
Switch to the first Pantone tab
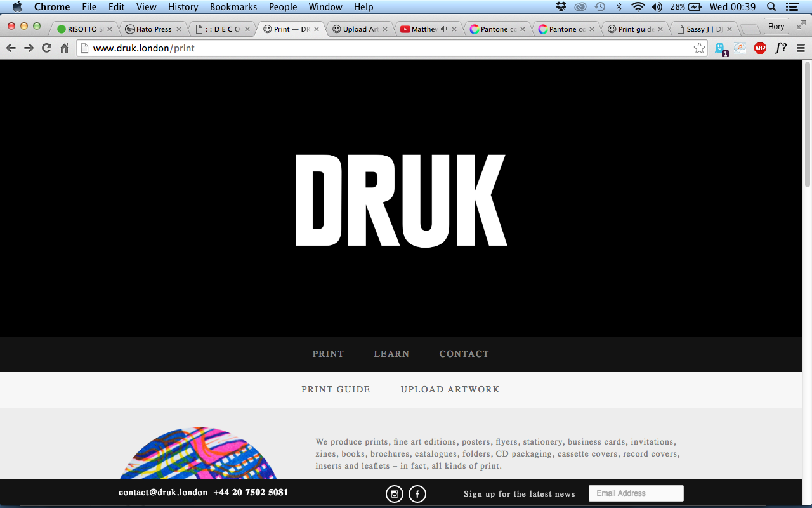pos(497,29)
